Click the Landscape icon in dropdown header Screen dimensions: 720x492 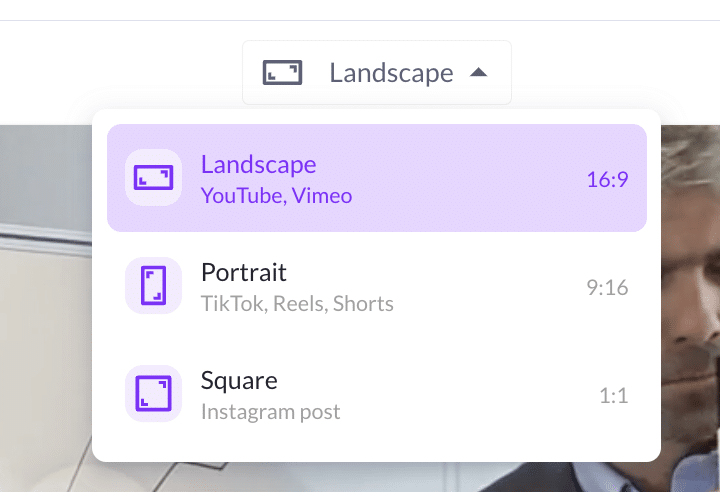(282, 73)
